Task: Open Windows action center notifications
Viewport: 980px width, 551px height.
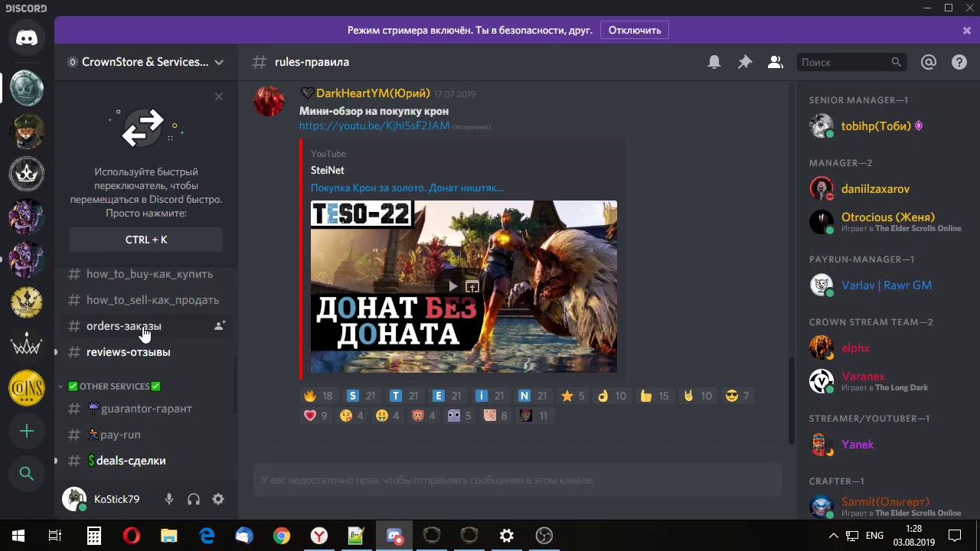Action: [x=955, y=536]
